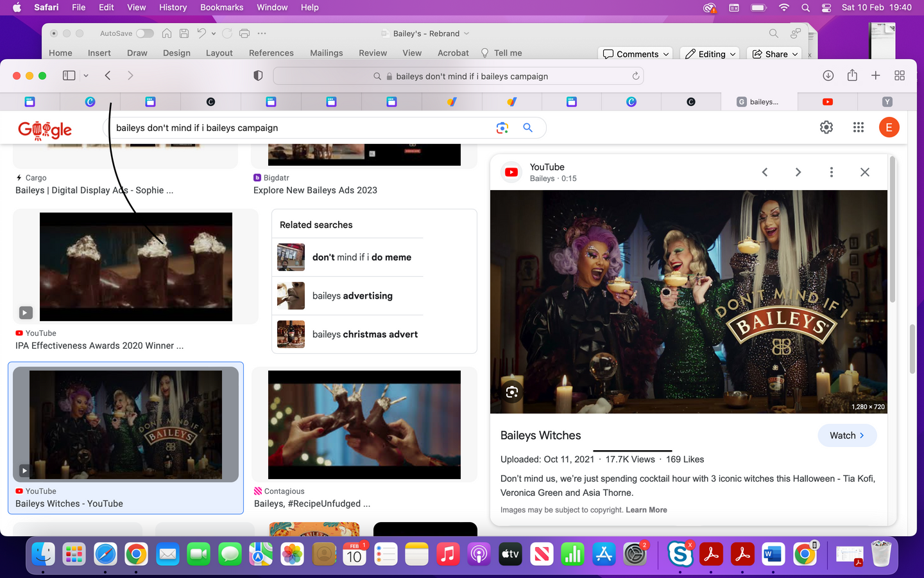The height and width of the screenshot is (578, 924).
Task: Open Google quick settings gear
Action: [x=826, y=127]
